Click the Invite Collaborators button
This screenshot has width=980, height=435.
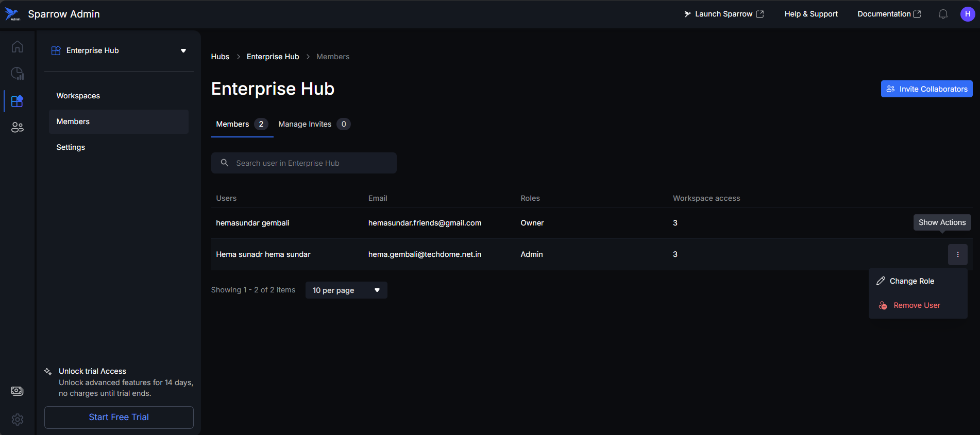pos(926,89)
